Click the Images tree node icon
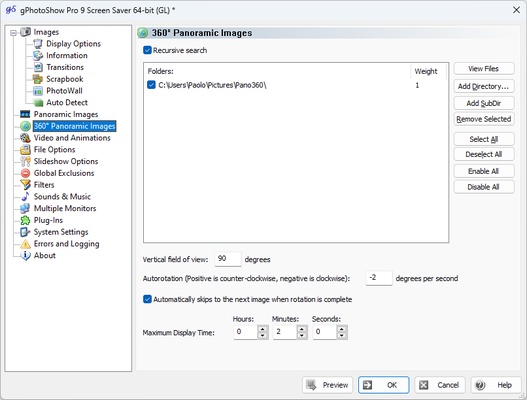The image size is (527, 400). 26,32
